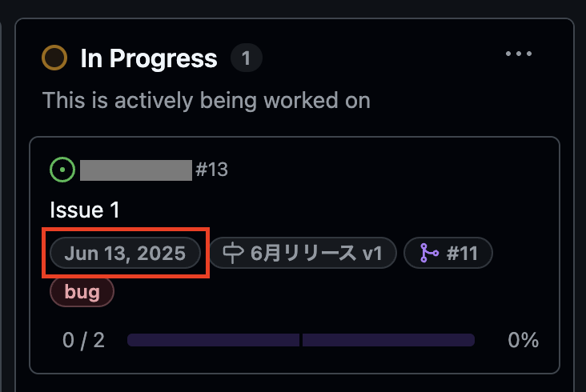
Task: Select the In Progress column heading
Action: pos(149,58)
